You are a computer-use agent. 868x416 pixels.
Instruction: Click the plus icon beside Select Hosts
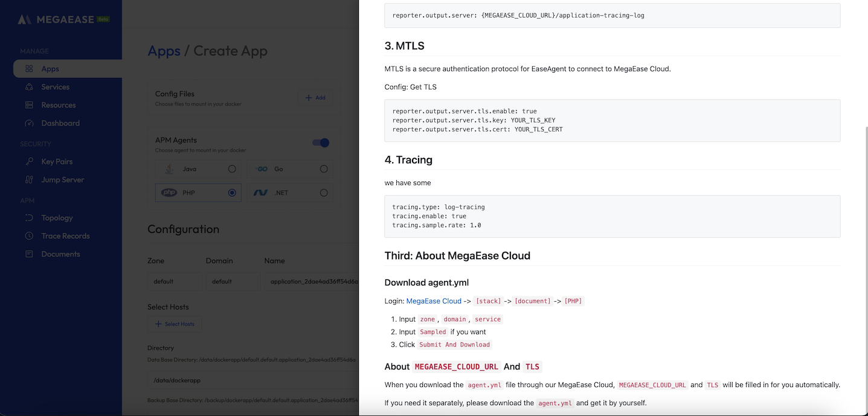pyautogui.click(x=159, y=324)
